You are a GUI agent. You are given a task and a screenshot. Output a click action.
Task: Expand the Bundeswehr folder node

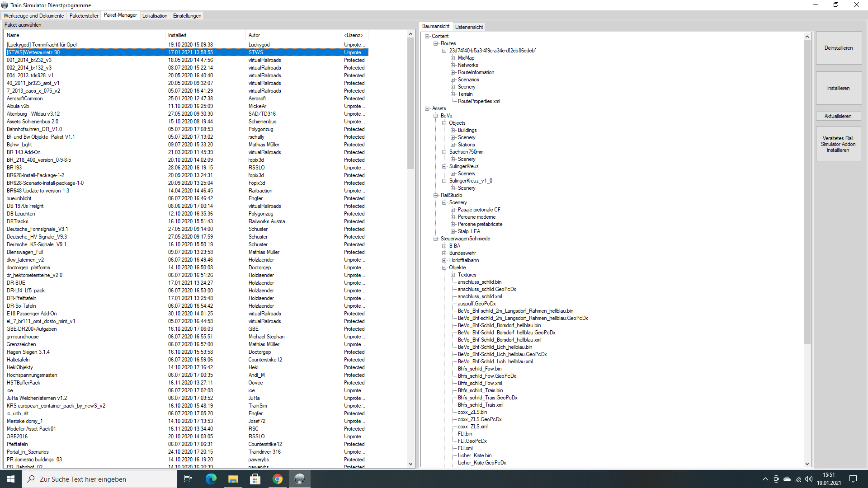(x=444, y=253)
